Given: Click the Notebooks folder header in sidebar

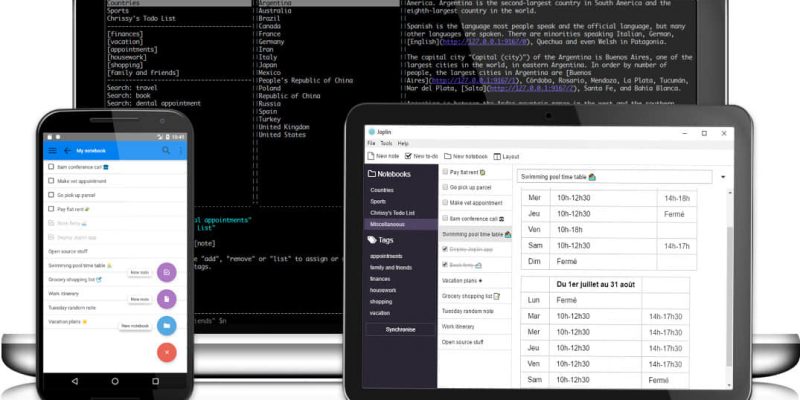Looking at the screenshot, I should pos(389,174).
